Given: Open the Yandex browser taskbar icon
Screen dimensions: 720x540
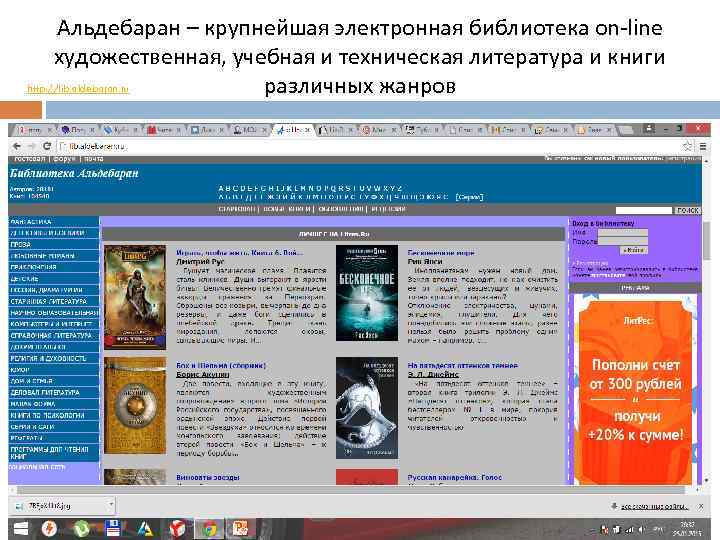Looking at the screenshot, I should (x=177, y=529).
